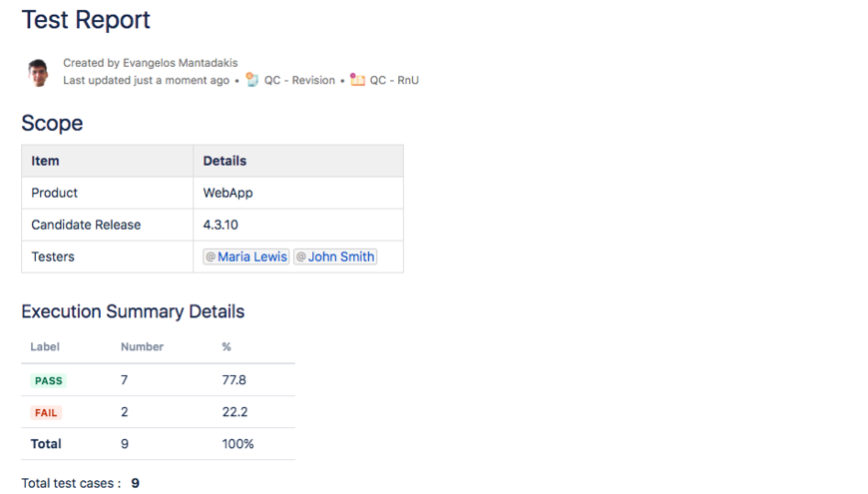
Task: Click the Label column header
Action: 45,347
